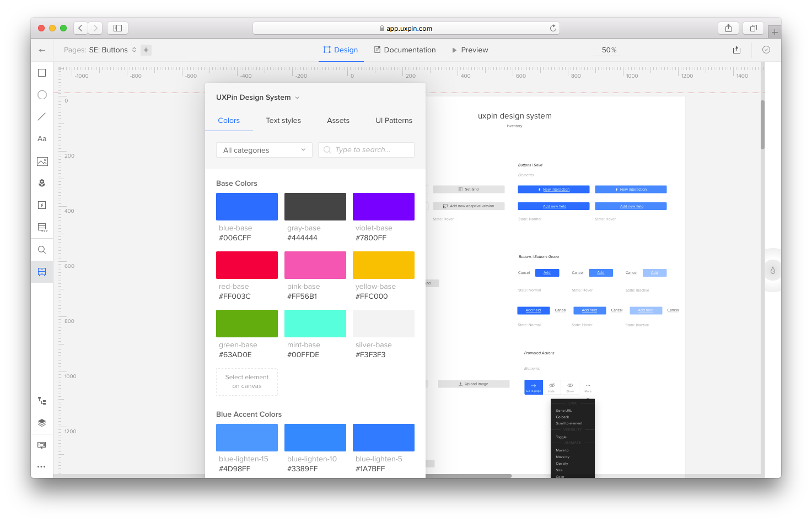Screen dimensions: 812x522
Task: Click the green-base #63AD0E swatch
Action: point(247,324)
